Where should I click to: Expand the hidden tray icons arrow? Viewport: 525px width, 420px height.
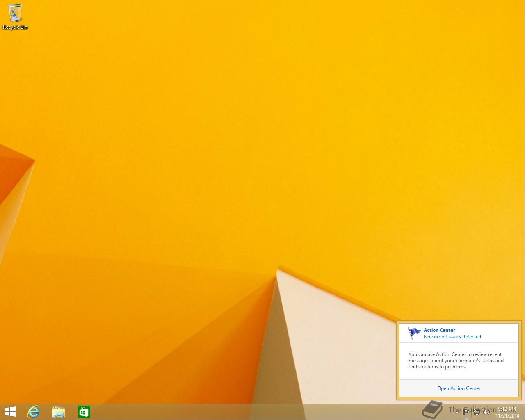click(457, 412)
